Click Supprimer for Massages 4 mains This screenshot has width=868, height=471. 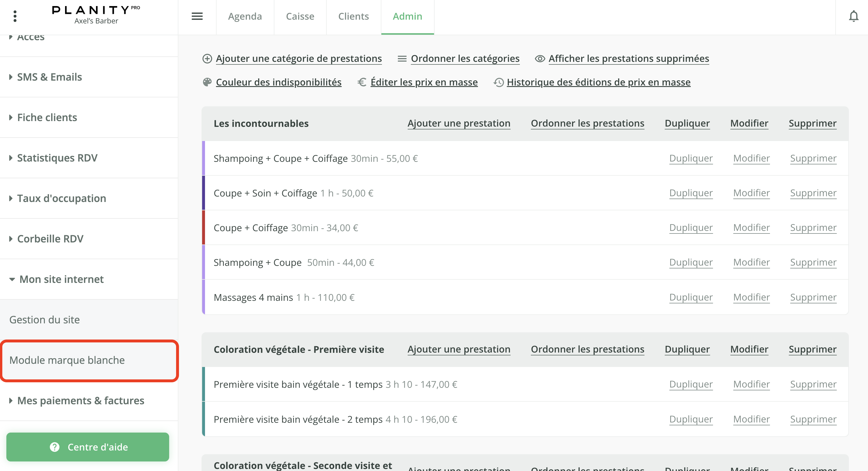[x=813, y=297]
